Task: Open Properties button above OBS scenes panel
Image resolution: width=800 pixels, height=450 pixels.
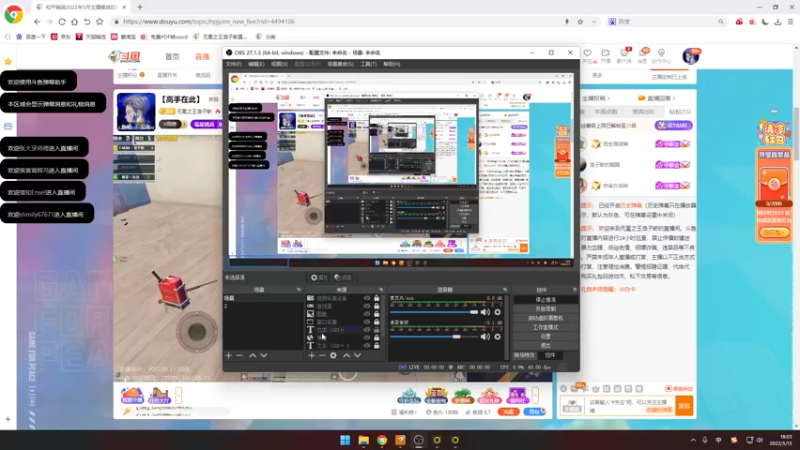Action: pyautogui.click(x=319, y=278)
